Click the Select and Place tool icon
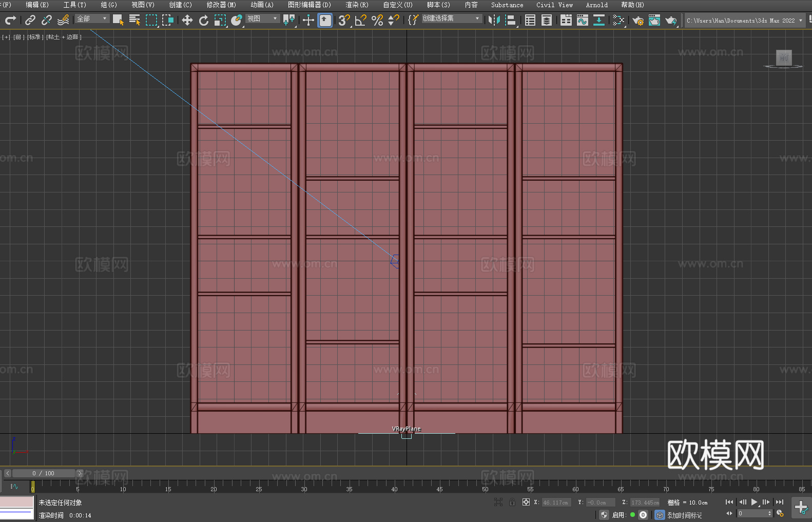 [x=237, y=20]
